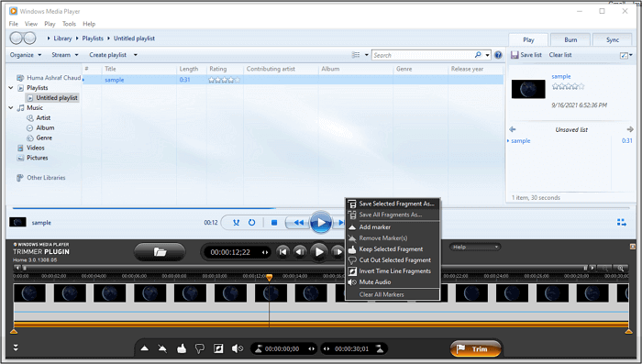Choose Keep Selected Fragment menu entry
642x364 pixels.
[x=393, y=249]
